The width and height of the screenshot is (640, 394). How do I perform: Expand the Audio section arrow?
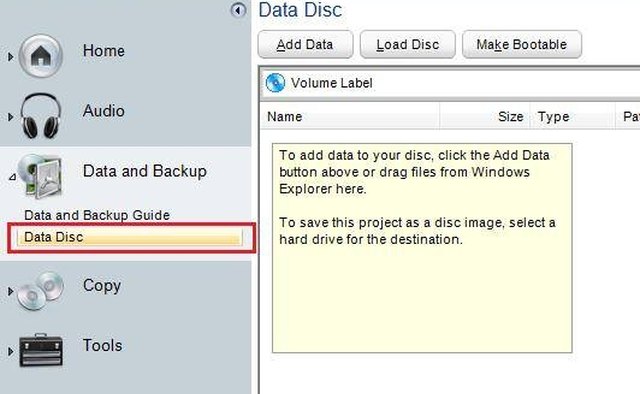pyautogui.click(x=11, y=117)
